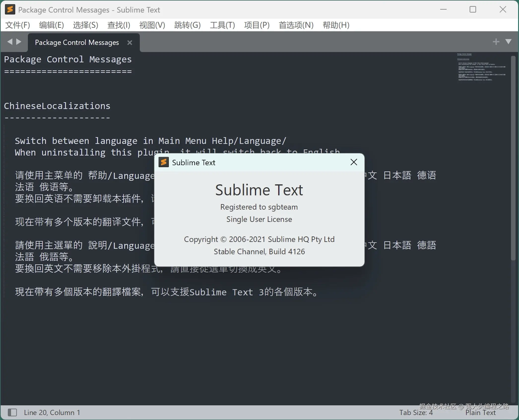Close the Package Control Messages tab
The image size is (519, 420).
130,42
